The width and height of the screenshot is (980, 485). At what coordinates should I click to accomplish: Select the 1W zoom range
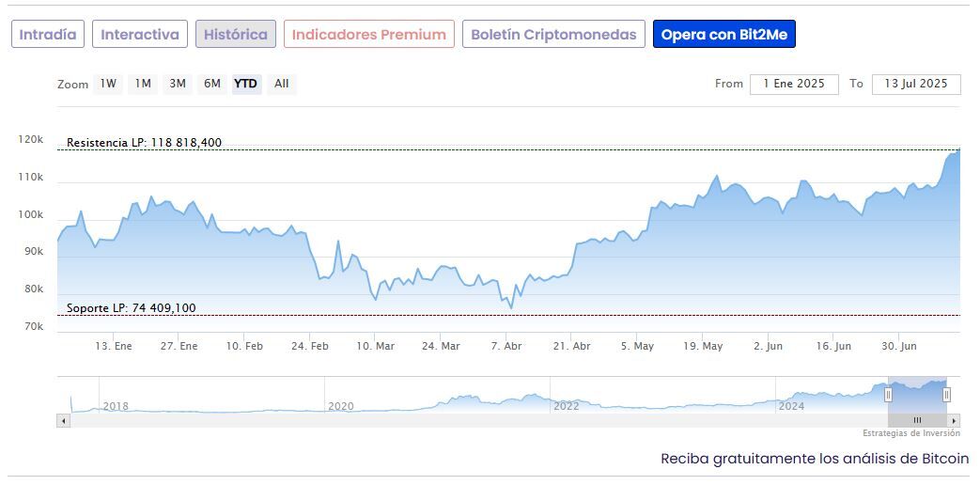pyautogui.click(x=109, y=84)
